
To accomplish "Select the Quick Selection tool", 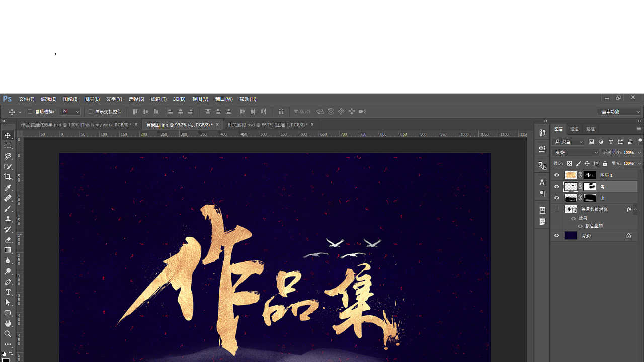I will (x=8, y=166).
